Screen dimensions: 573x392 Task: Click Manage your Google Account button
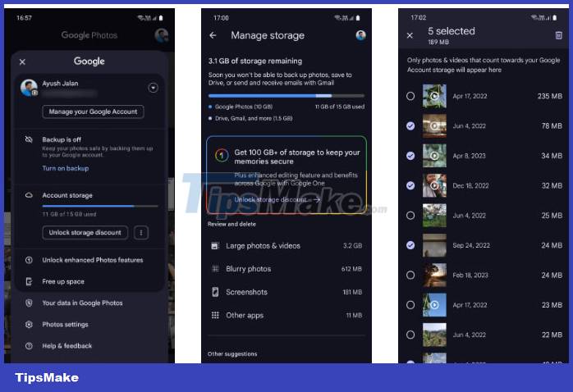(93, 112)
